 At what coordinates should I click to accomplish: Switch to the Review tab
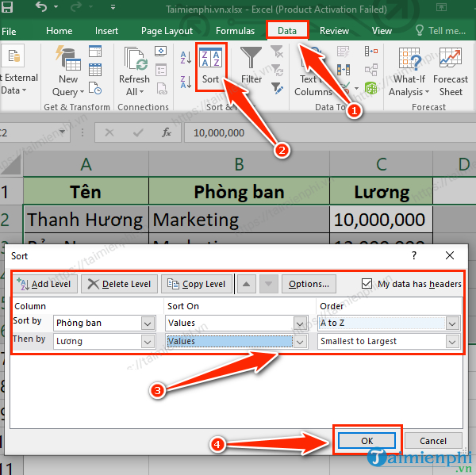(334, 31)
